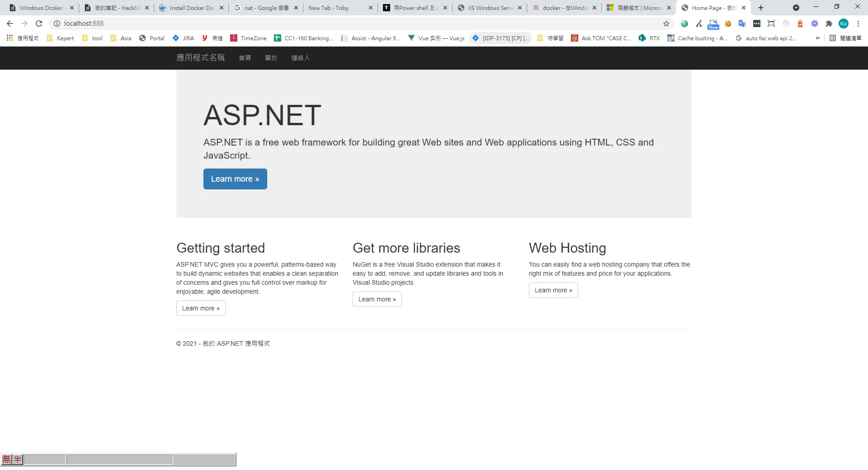Open the Kepert bookmark folder

click(x=61, y=38)
